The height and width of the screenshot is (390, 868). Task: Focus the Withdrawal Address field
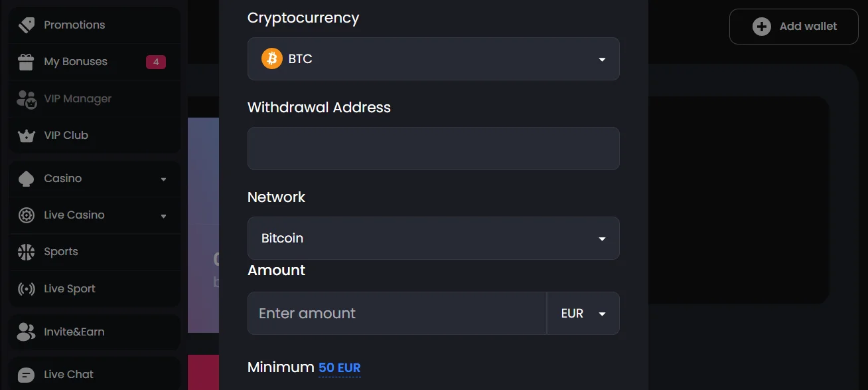pyautogui.click(x=433, y=148)
